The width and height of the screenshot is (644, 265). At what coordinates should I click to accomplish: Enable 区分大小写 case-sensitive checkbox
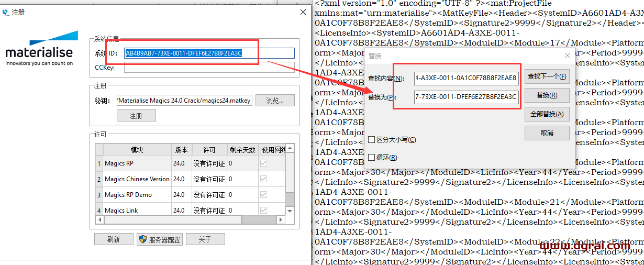[x=371, y=140]
